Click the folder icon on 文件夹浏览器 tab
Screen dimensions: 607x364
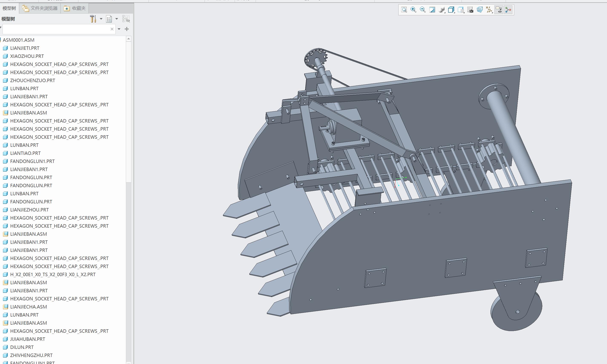click(x=25, y=8)
